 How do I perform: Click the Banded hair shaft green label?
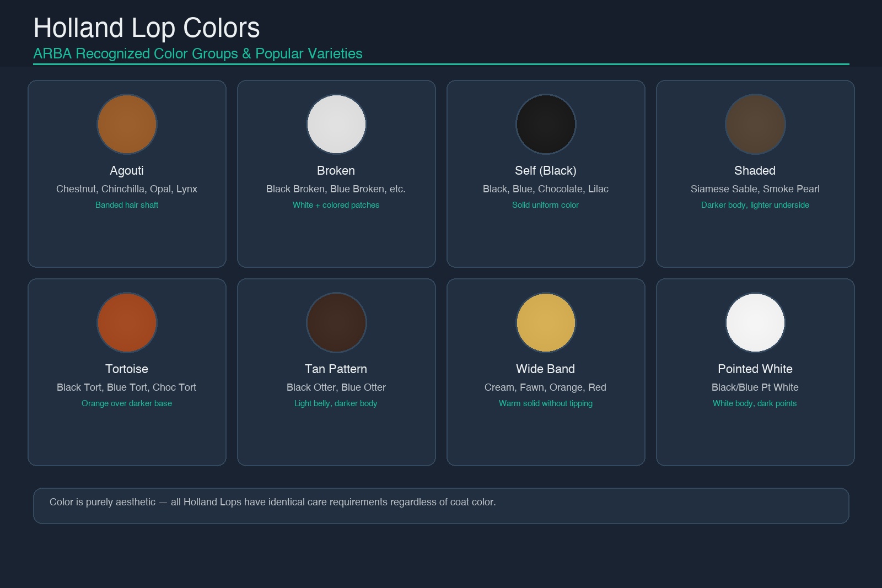(127, 204)
